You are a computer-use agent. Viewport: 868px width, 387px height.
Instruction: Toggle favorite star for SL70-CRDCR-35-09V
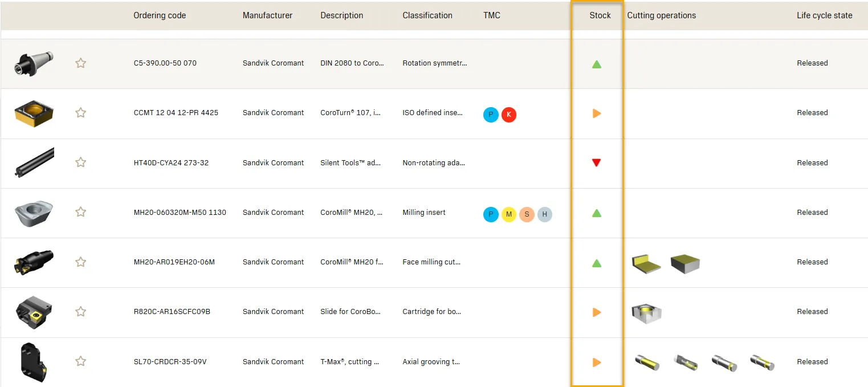pyautogui.click(x=81, y=361)
